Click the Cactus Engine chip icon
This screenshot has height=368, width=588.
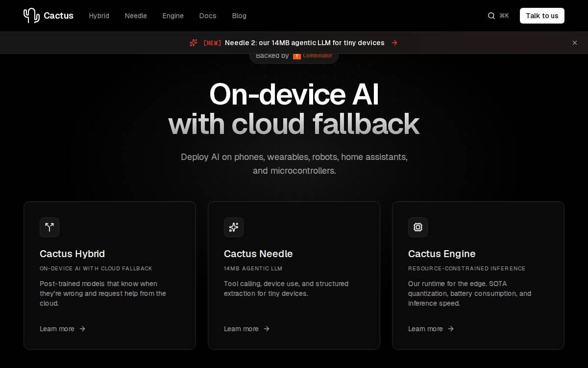(418, 227)
